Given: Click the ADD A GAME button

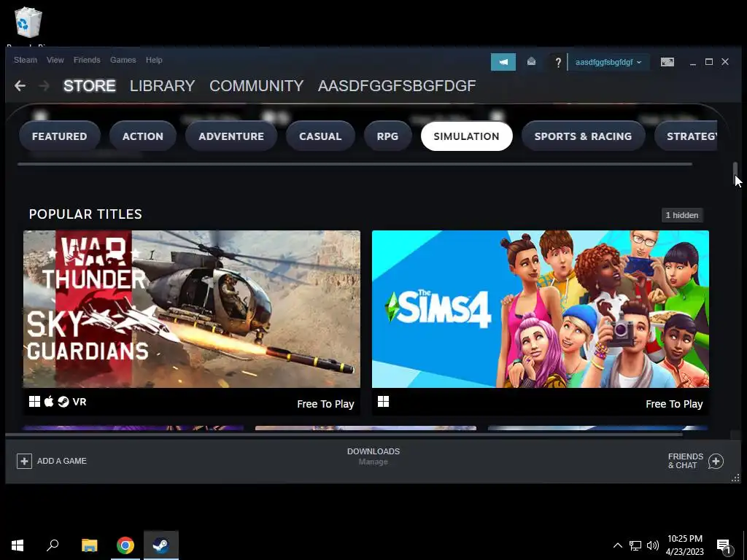Looking at the screenshot, I should click(52, 461).
